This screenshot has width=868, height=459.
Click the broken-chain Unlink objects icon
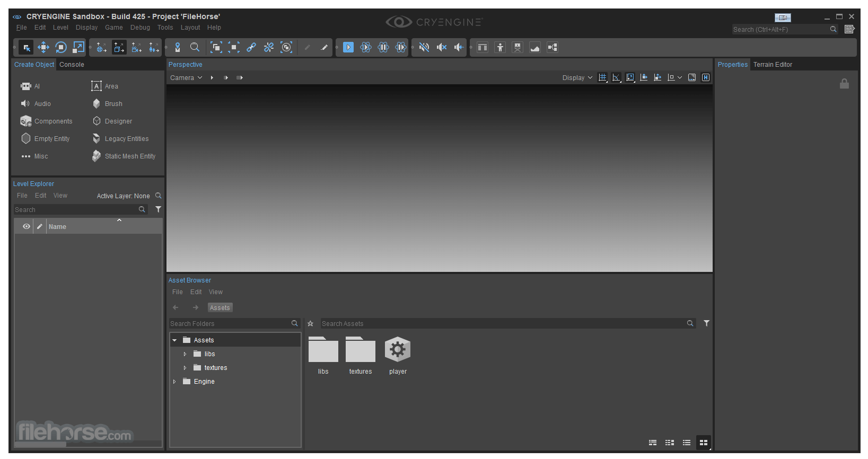[269, 48]
